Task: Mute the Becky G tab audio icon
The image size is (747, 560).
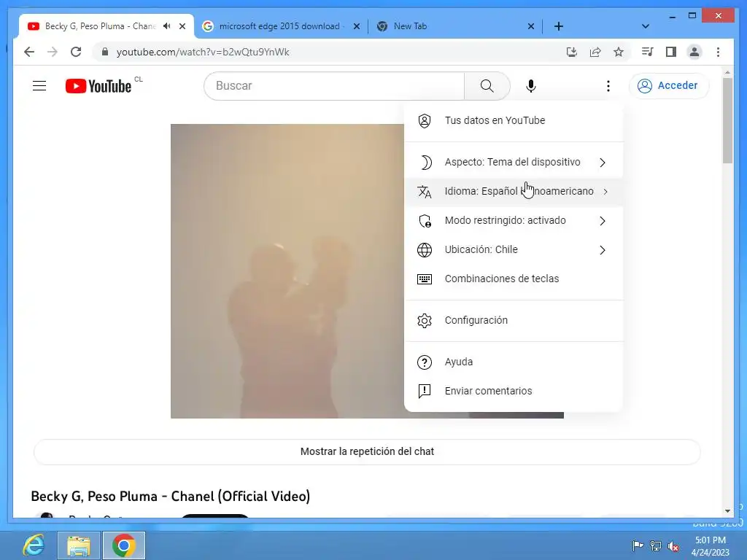Action: [x=166, y=26]
